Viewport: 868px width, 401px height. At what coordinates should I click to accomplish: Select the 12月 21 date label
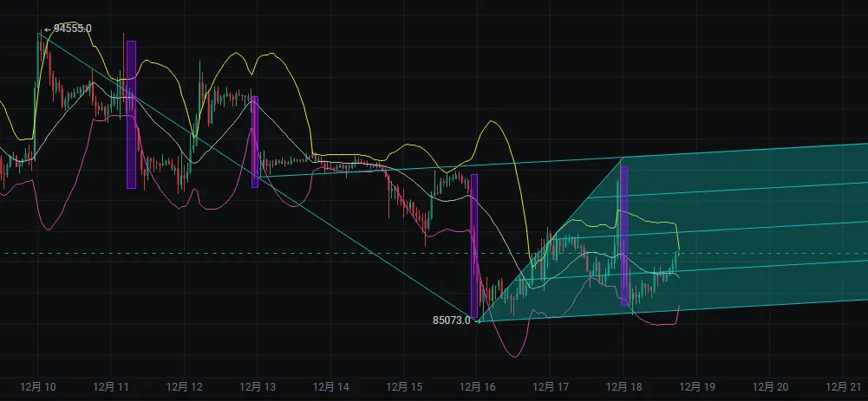843,386
